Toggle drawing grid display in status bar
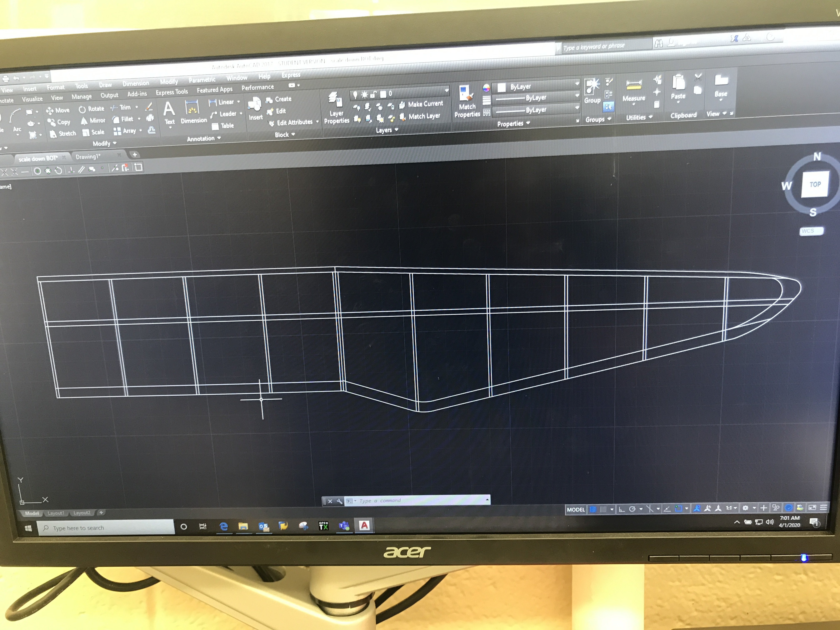Screen dimensions: 840x630 point(593,510)
